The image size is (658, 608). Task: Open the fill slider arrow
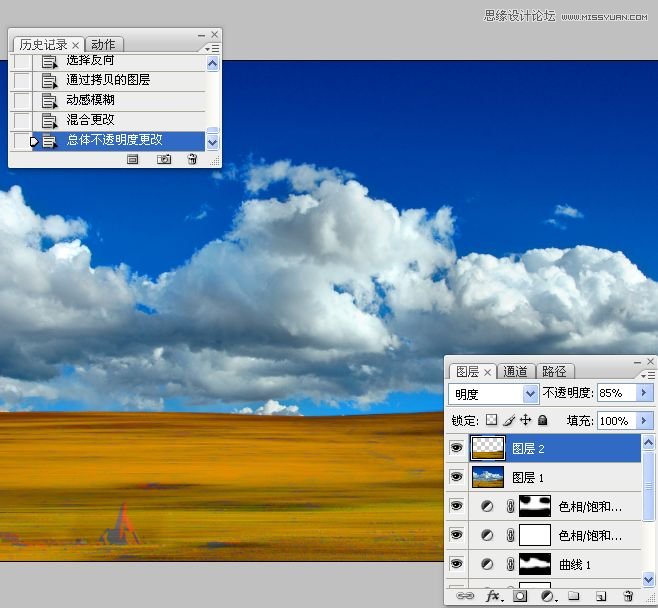point(644,420)
